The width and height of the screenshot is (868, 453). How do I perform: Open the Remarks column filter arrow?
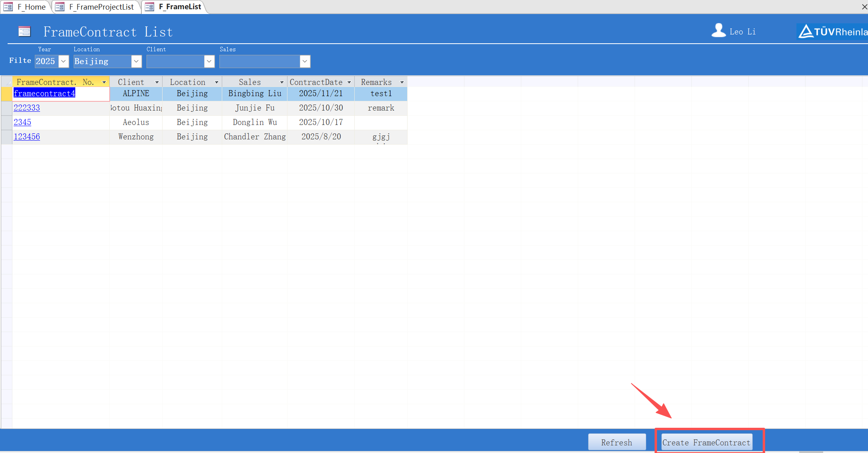click(x=402, y=82)
